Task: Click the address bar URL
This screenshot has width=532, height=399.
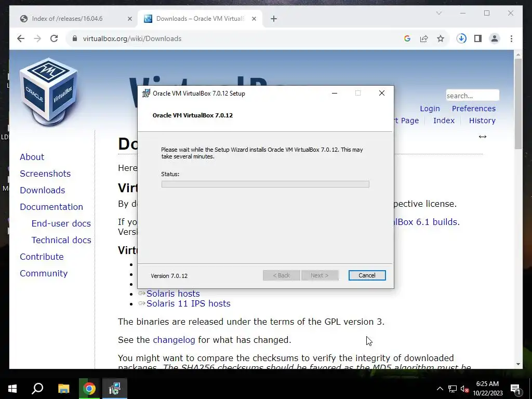Action: [x=132, y=38]
